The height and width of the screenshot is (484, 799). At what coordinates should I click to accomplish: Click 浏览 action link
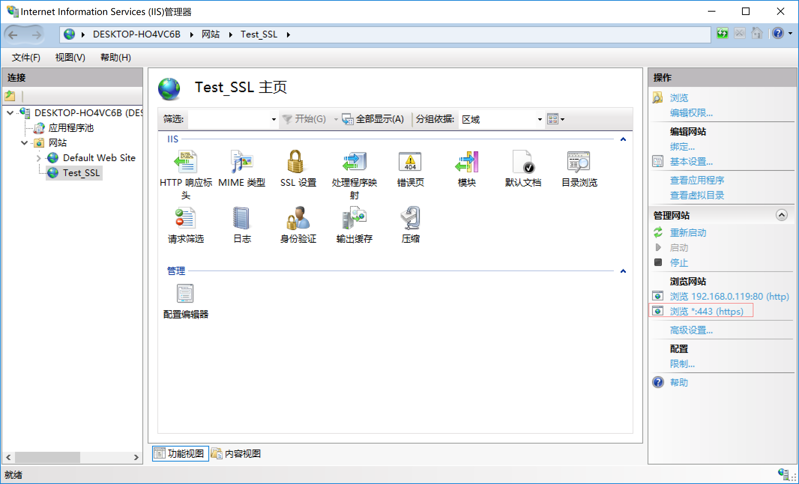tap(679, 98)
